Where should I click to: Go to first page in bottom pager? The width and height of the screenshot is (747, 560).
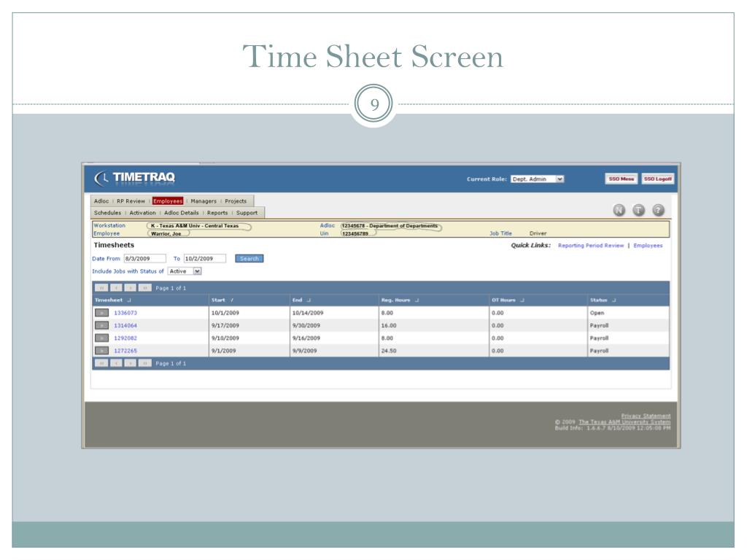pos(101,363)
